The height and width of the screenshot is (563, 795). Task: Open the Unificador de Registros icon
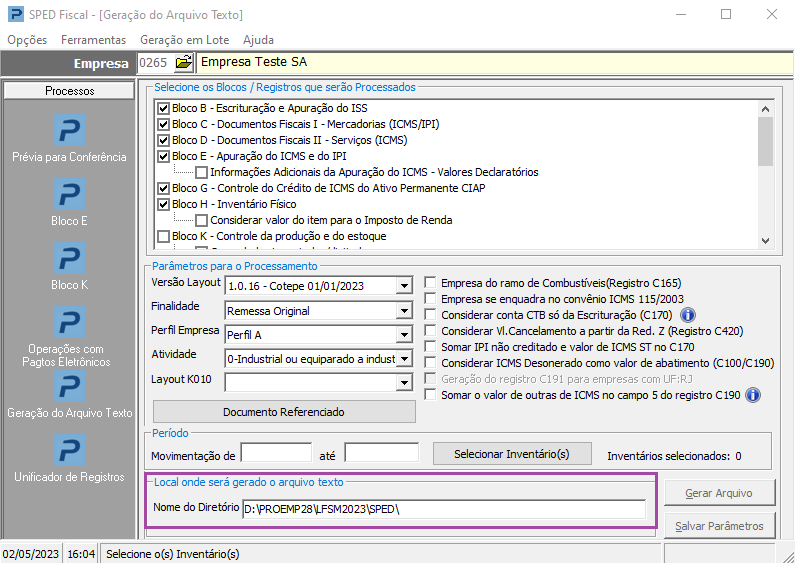[x=69, y=450]
